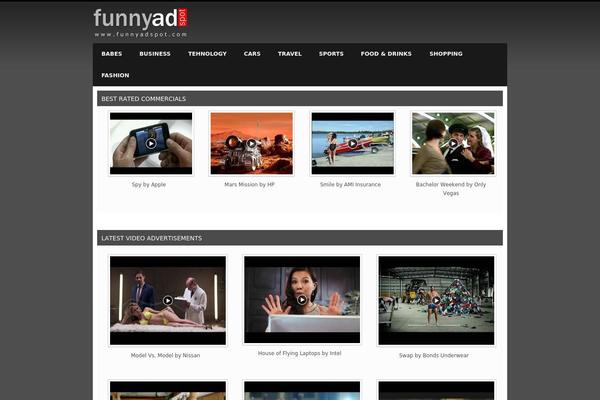Play the Swap by Bonds Underwear video

[436, 300]
